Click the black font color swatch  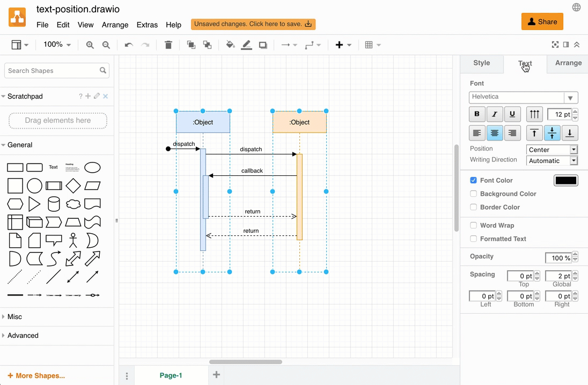565,180
